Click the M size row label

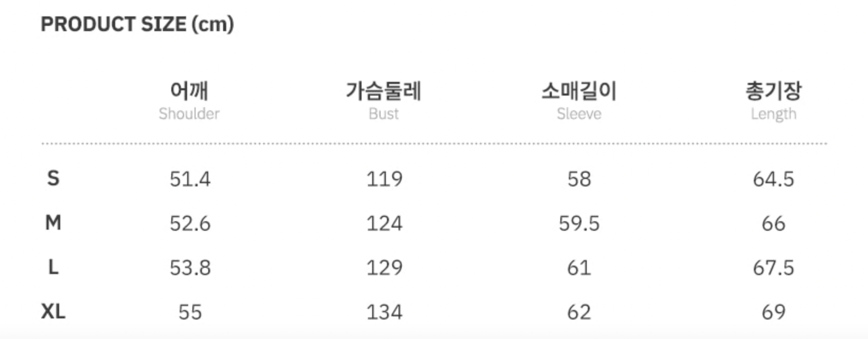click(x=53, y=223)
